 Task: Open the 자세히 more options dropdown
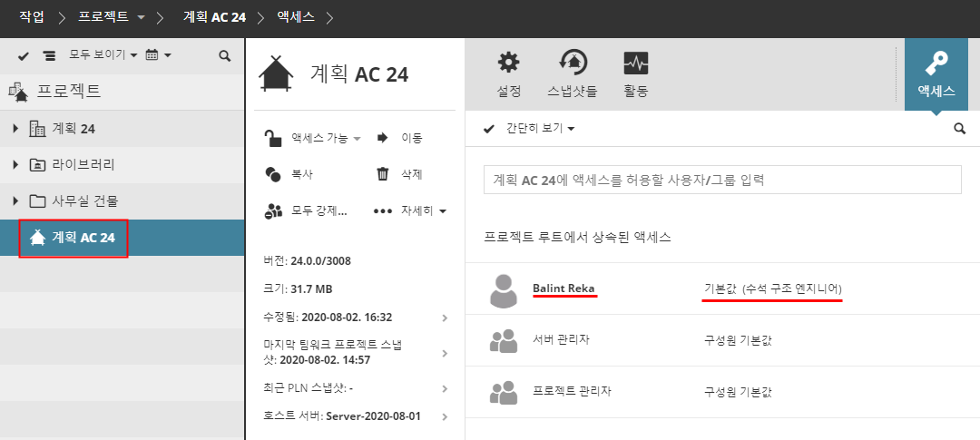[x=411, y=210]
